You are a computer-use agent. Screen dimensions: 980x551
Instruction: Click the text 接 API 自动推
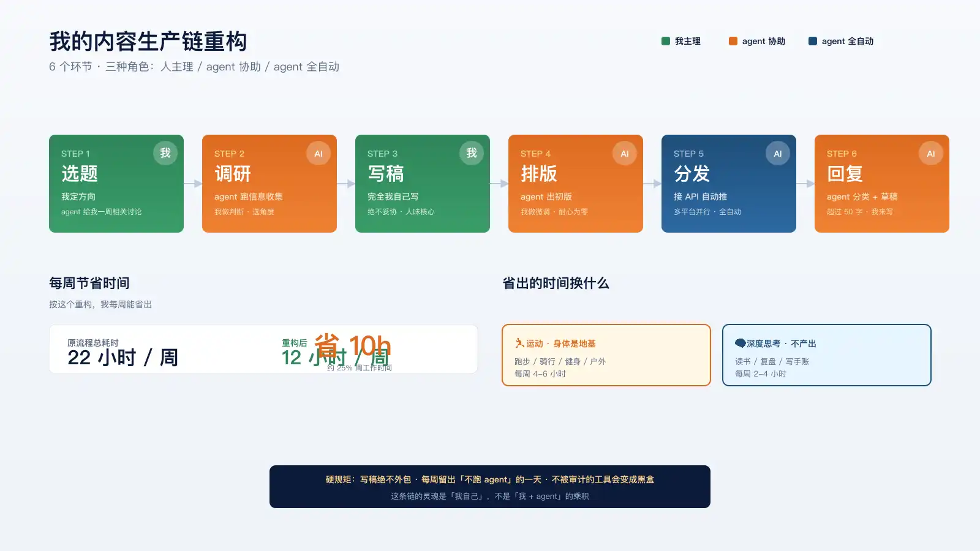point(700,197)
